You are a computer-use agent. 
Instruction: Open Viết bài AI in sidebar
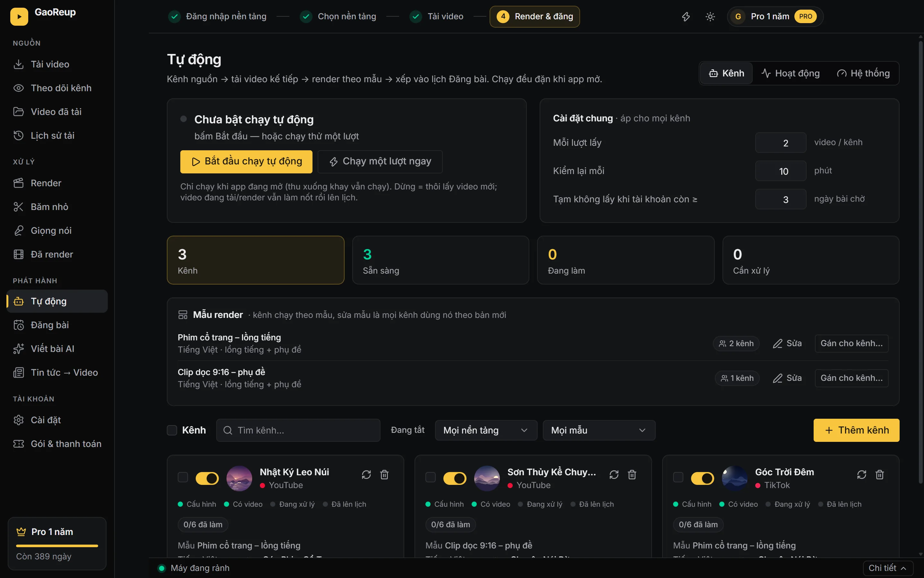(x=57, y=349)
